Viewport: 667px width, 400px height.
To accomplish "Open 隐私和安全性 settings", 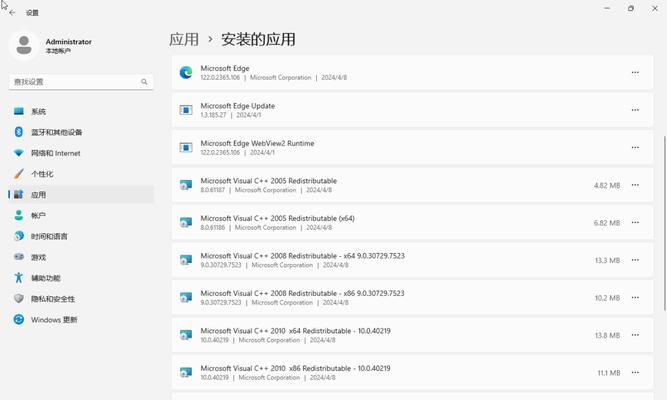I will pyautogui.click(x=81, y=299).
